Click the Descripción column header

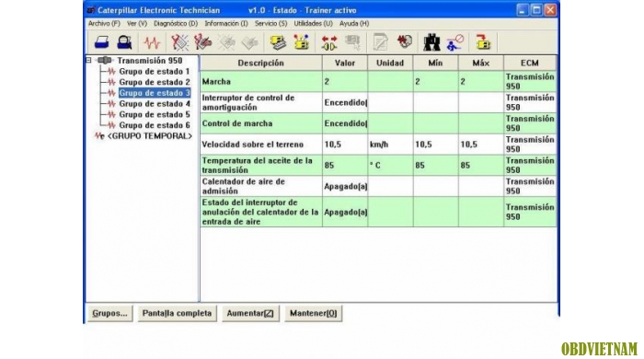(260, 63)
